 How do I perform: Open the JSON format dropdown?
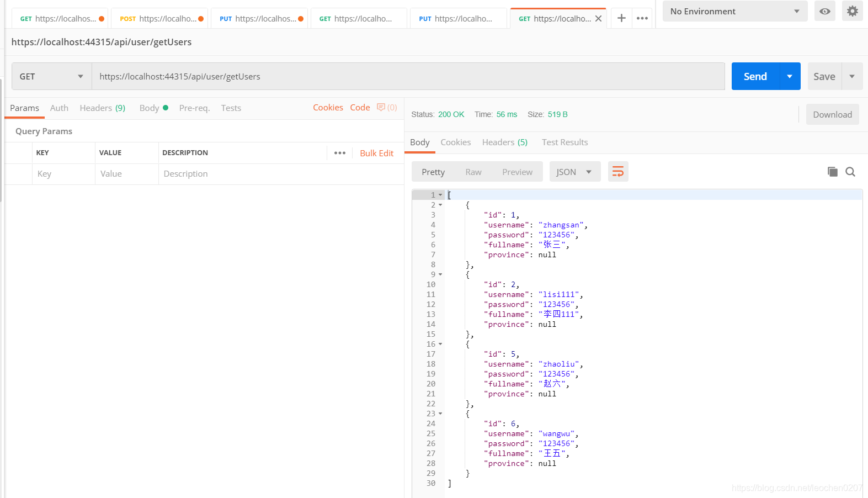(574, 172)
